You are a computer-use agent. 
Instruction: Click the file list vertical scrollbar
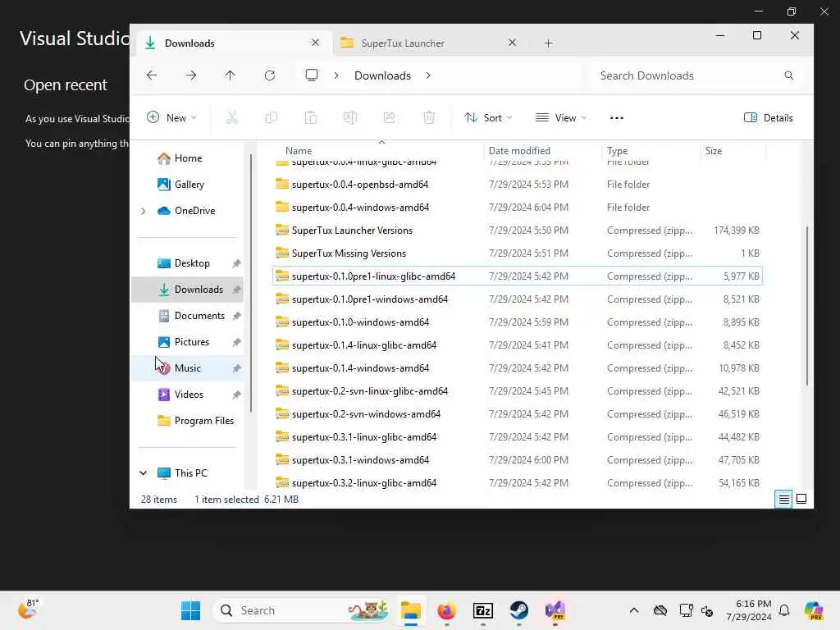coord(807,305)
